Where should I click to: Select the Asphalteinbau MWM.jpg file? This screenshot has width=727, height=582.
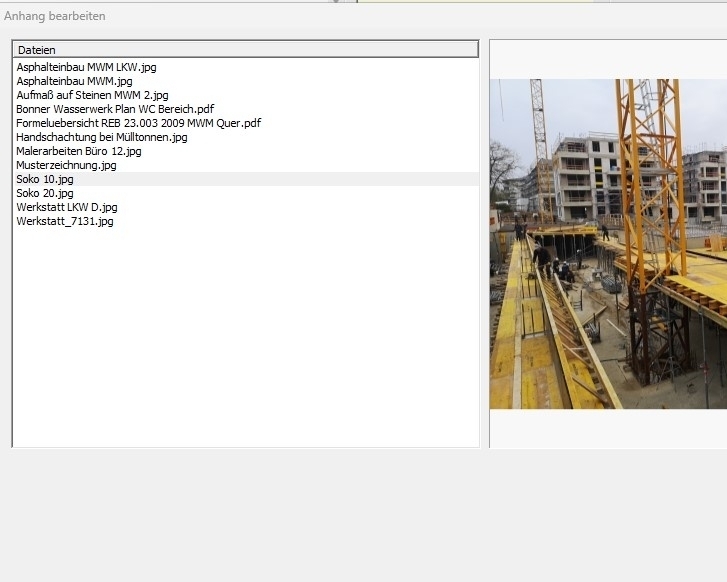[x=74, y=81]
